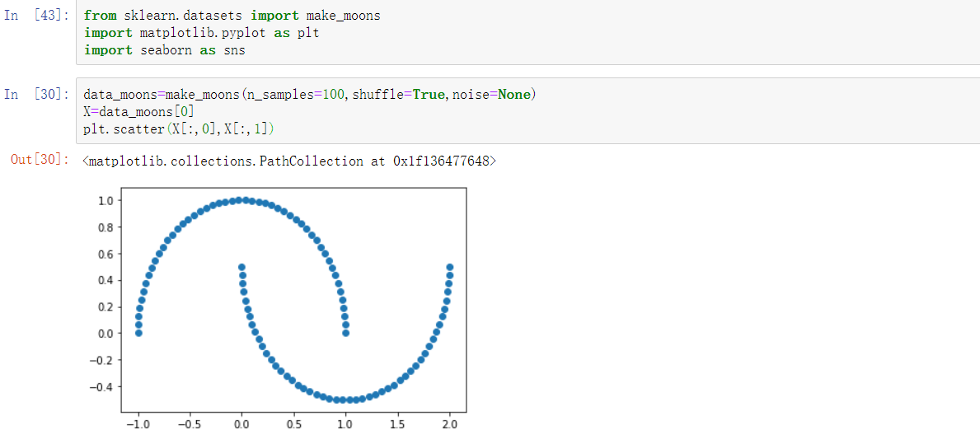Click the 'X=data_moons[0]' line
The height and width of the screenshot is (439, 980).
(138, 112)
